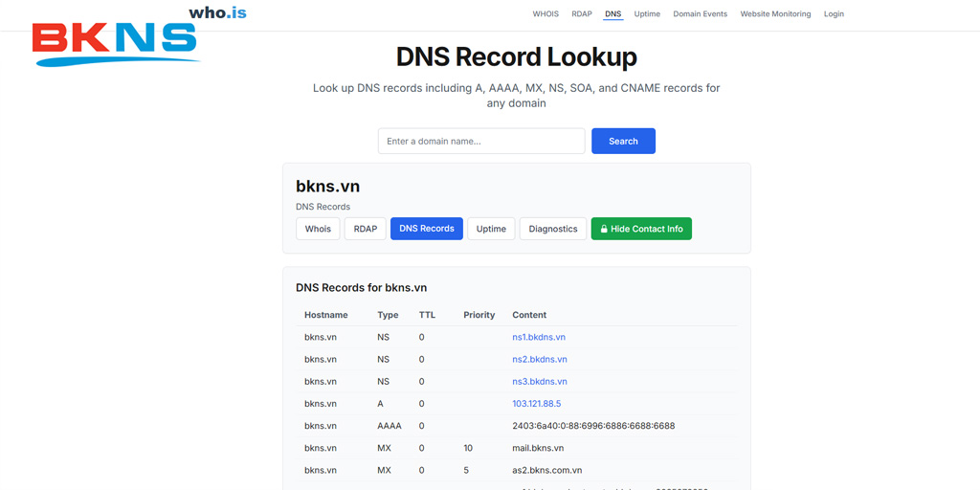The height and width of the screenshot is (490, 980).
Task: Switch to the Whois tab for bkns.vn
Action: click(x=318, y=230)
